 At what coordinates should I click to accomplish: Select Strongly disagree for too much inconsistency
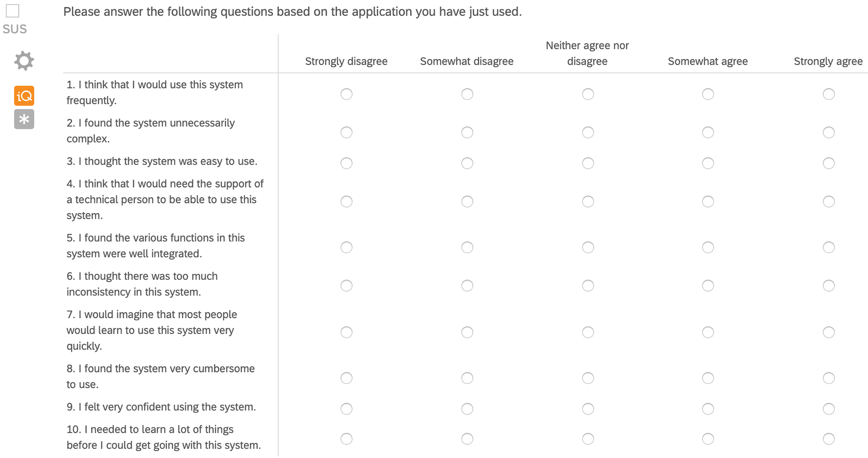(346, 286)
